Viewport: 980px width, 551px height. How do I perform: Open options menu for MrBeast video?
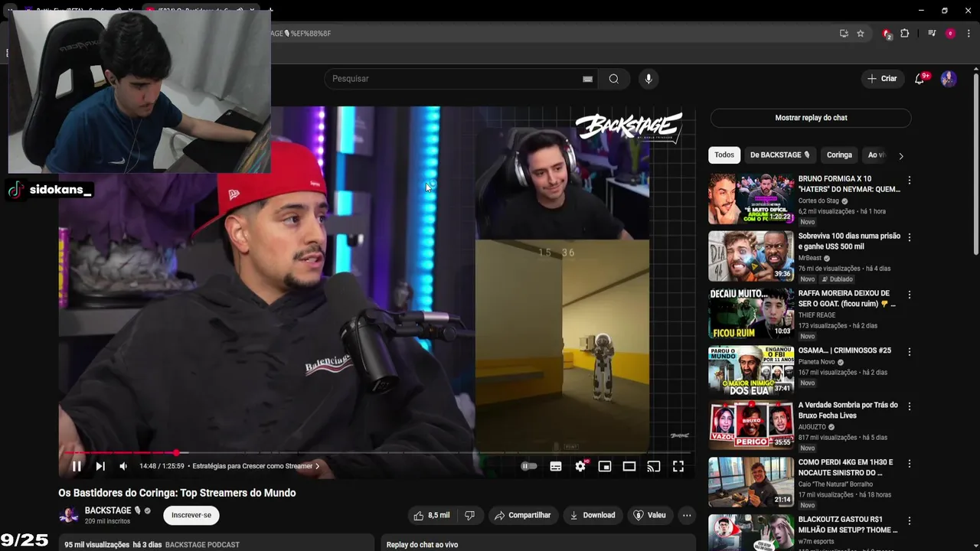(x=910, y=238)
